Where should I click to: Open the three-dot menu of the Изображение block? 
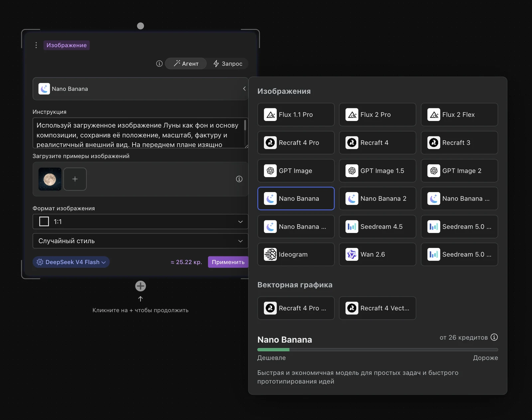point(36,45)
